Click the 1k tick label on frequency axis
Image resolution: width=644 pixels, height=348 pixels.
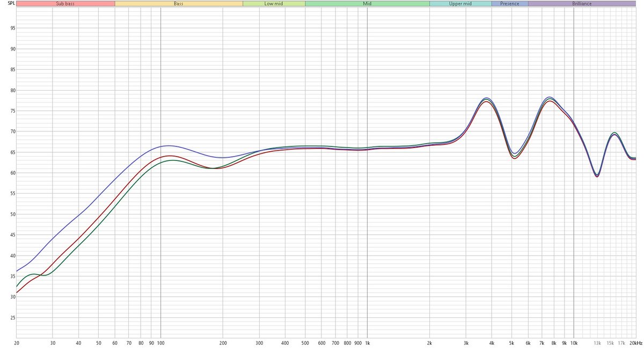pyautogui.click(x=367, y=343)
